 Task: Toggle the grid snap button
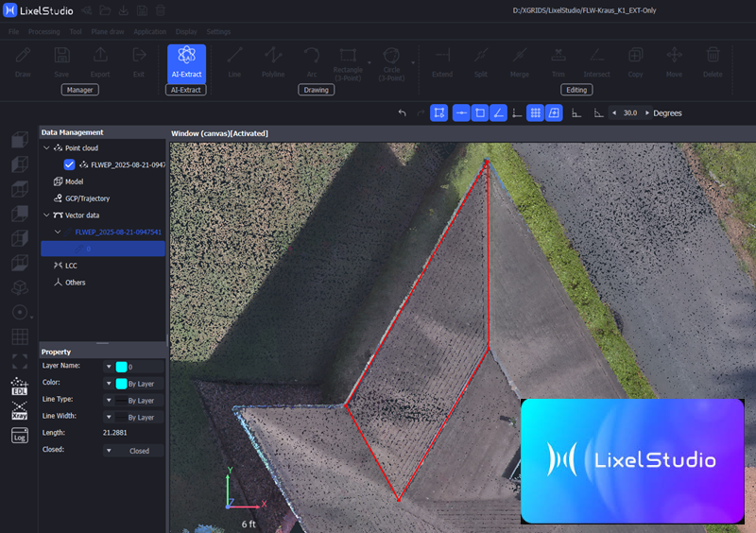535,113
